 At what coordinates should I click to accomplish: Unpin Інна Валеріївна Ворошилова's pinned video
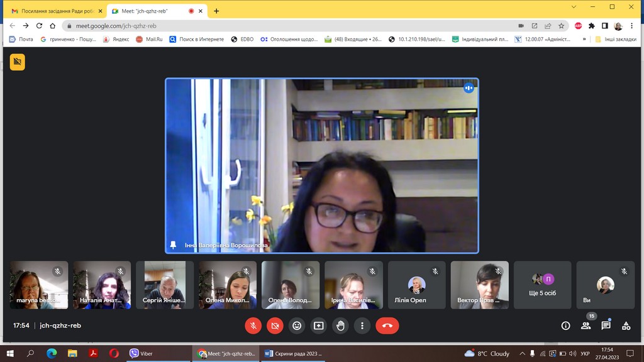pos(174,244)
